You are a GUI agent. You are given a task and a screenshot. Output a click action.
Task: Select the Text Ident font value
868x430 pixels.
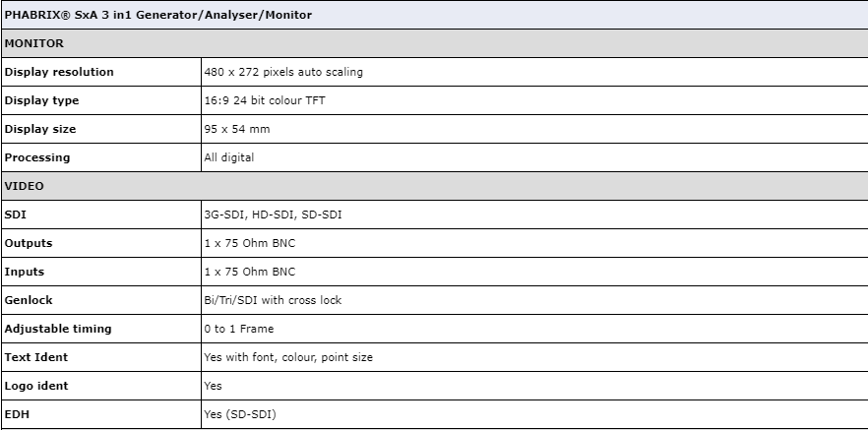[x=288, y=357]
